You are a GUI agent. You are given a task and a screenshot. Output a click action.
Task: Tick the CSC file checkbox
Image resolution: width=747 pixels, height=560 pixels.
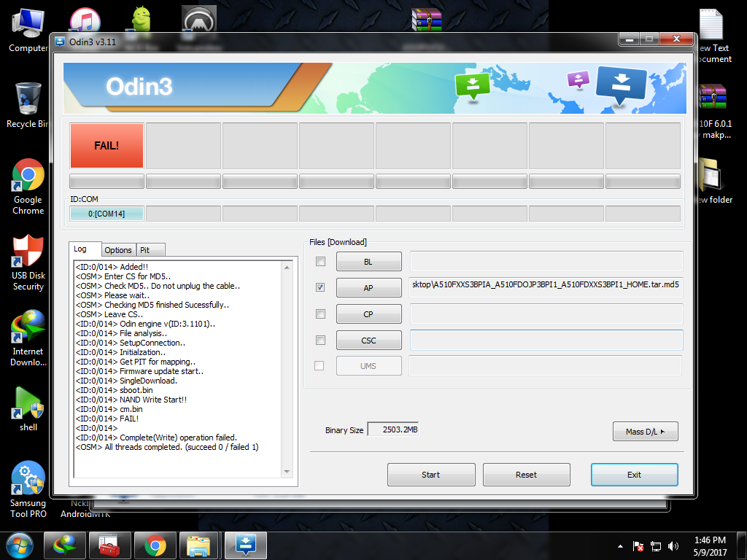(320, 340)
